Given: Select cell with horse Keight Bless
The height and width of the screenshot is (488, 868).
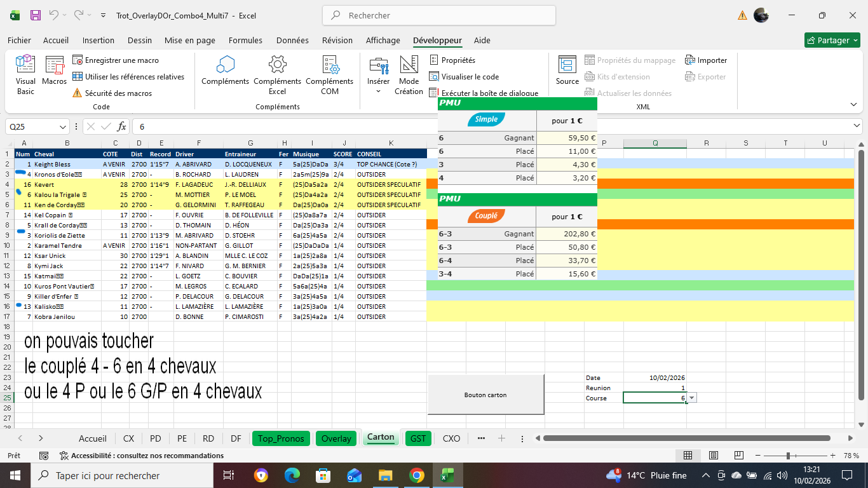Looking at the screenshot, I should (67, 164).
